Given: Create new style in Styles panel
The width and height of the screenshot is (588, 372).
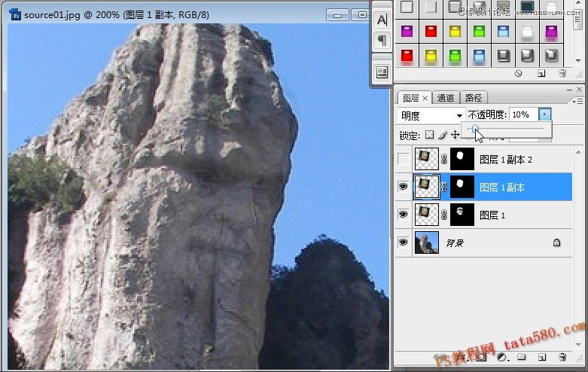Looking at the screenshot, I should (541, 74).
